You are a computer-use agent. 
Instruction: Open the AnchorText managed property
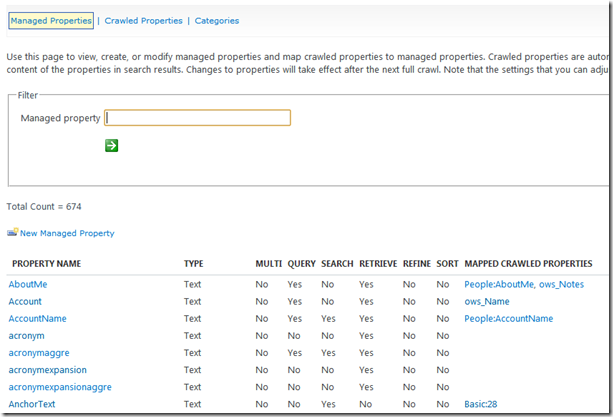[32, 404]
